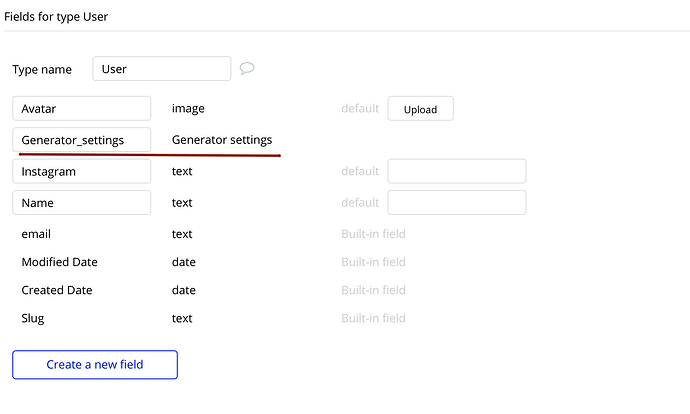Click the Generator settings field type label
This screenshot has height=414, width=690.
tap(221, 140)
